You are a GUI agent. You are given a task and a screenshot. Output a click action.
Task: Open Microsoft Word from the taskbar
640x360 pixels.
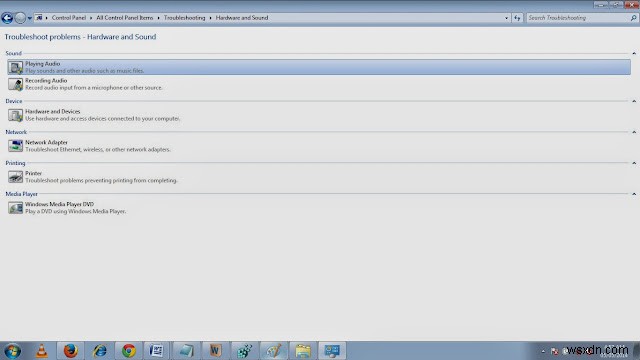pyautogui.click(x=156, y=351)
